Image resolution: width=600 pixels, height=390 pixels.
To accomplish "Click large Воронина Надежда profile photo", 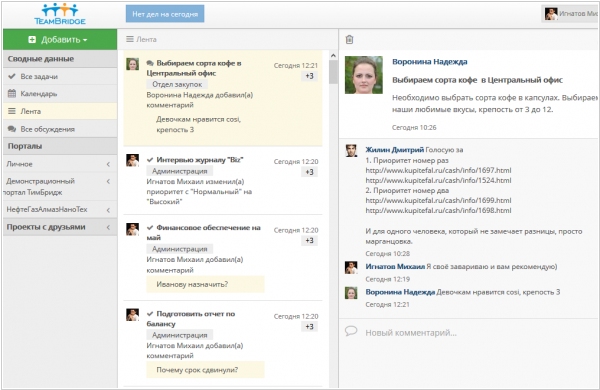I will tap(364, 75).
